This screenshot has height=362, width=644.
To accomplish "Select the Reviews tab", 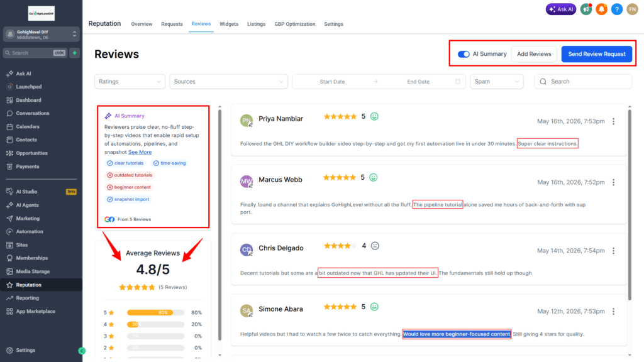I will coord(201,24).
